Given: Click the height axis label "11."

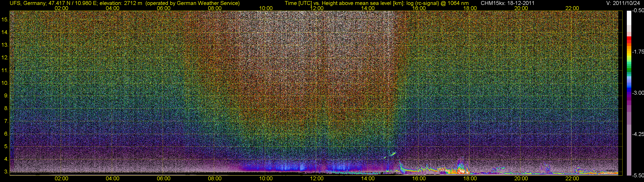Looking at the screenshot, I should tap(5, 71).
